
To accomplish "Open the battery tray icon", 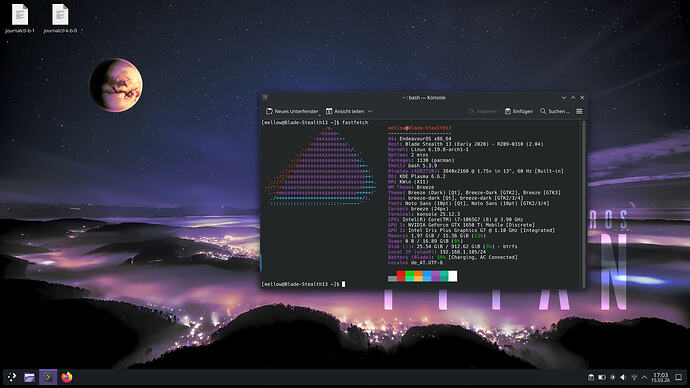I will pos(602,377).
